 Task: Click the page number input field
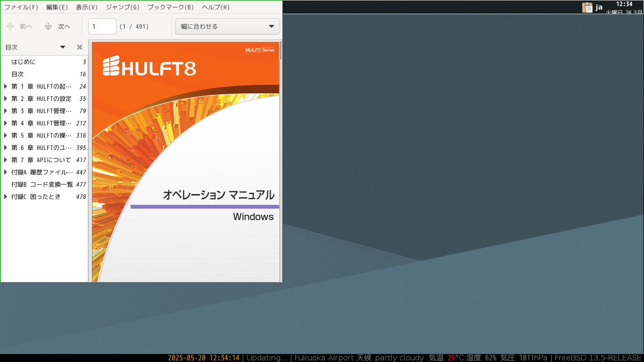pos(102,26)
